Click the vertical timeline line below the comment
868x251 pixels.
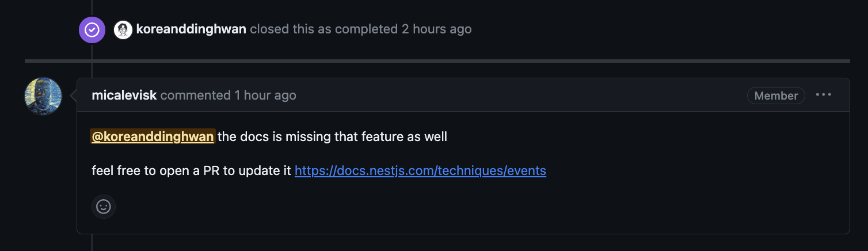(x=92, y=242)
